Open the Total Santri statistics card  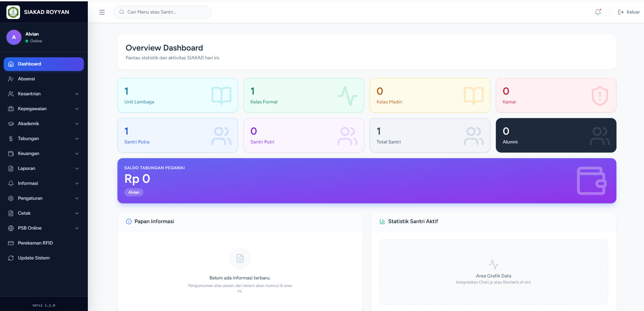click(x=430, y=135)
